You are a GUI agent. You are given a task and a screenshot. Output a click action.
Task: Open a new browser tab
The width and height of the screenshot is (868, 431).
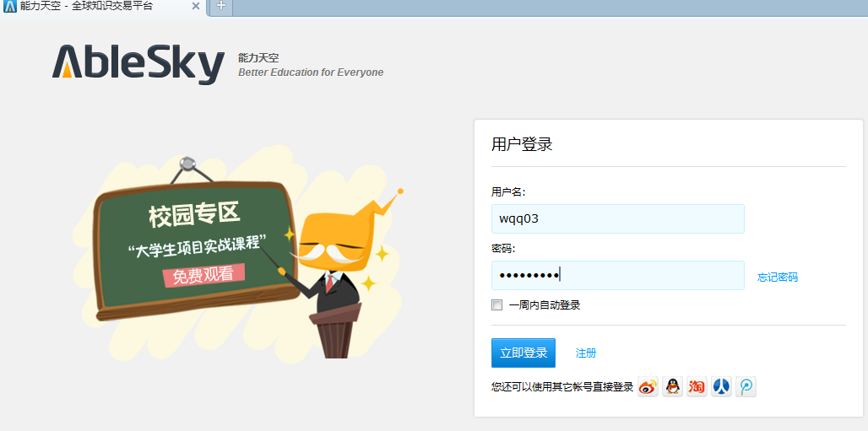[x=221, y=7]
